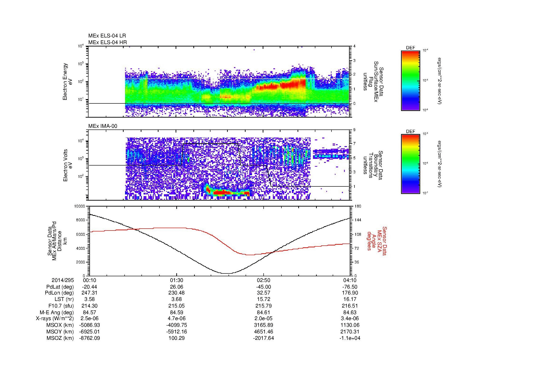Screen dimensions: 555x392
Task: Click the MSOZ value '100.29'
Action: point(177,338)
